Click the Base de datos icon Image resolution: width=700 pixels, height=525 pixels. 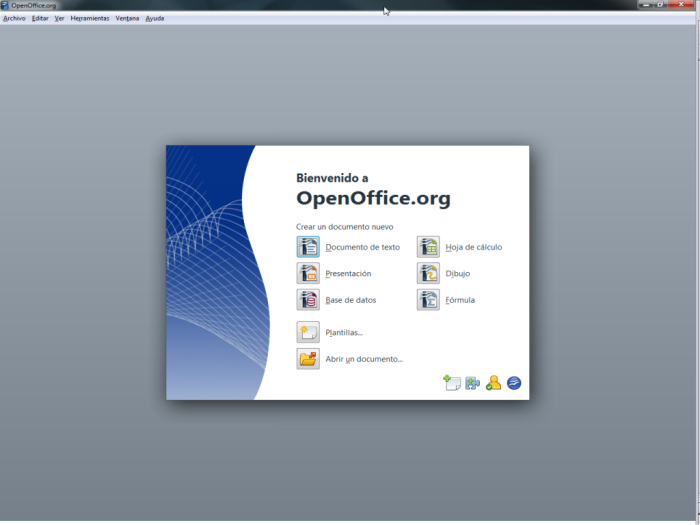(x=308, y=300)
